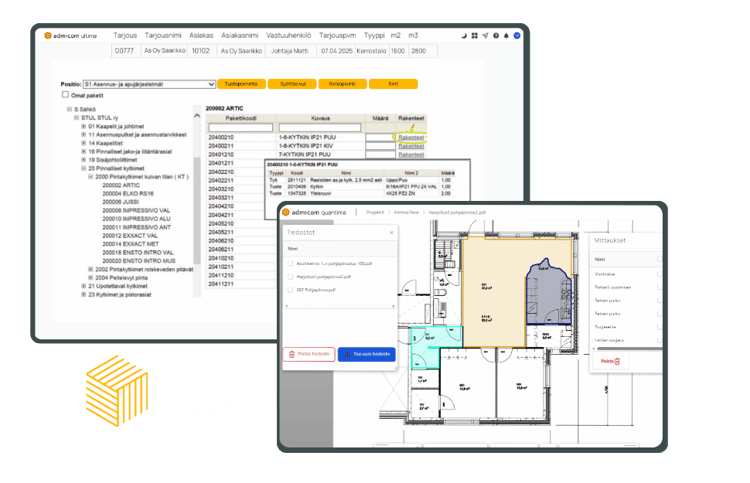The width and height of the screenshot is (750, 483).
Task: Click the paper plane send icon
Action: coord(484,35)
